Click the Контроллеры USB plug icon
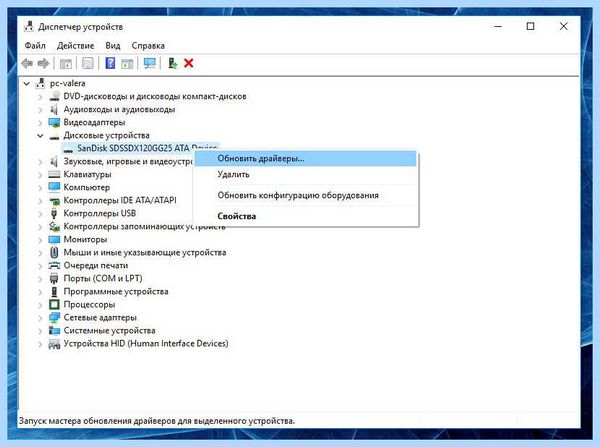Viewport: 600px width, 447px height. click(x=54, y=214)
